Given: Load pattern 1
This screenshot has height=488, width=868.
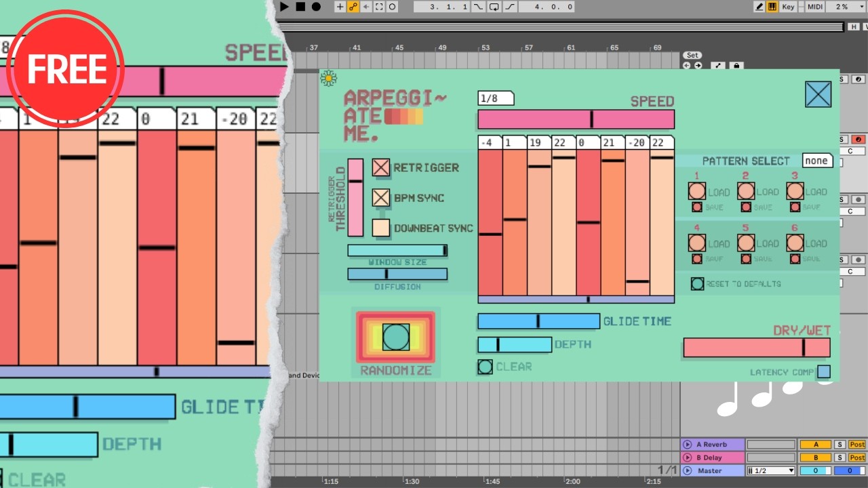Looking at the screenshot, I should coord(697,191).
